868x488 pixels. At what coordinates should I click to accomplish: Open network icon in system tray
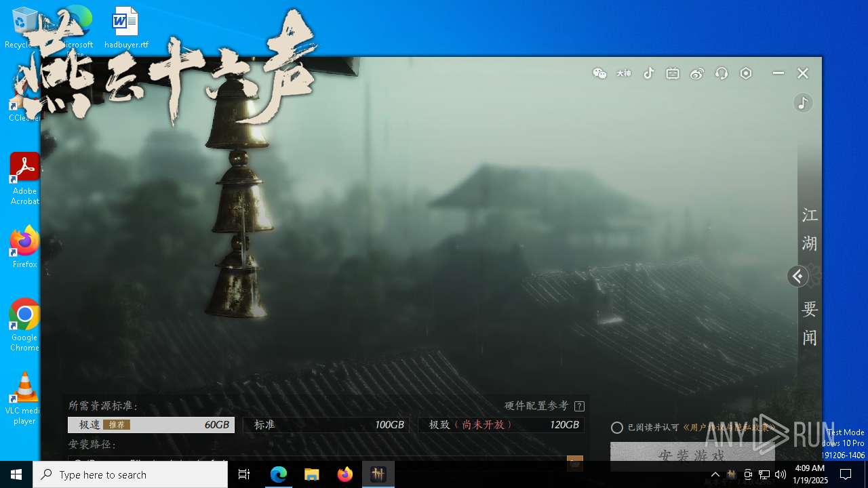click(x=764, y=474)
